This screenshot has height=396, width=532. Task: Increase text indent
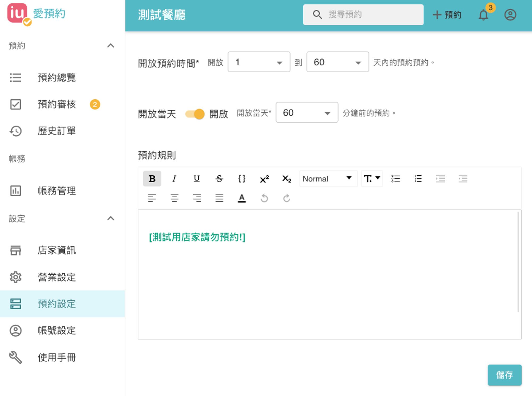(440, 179)
